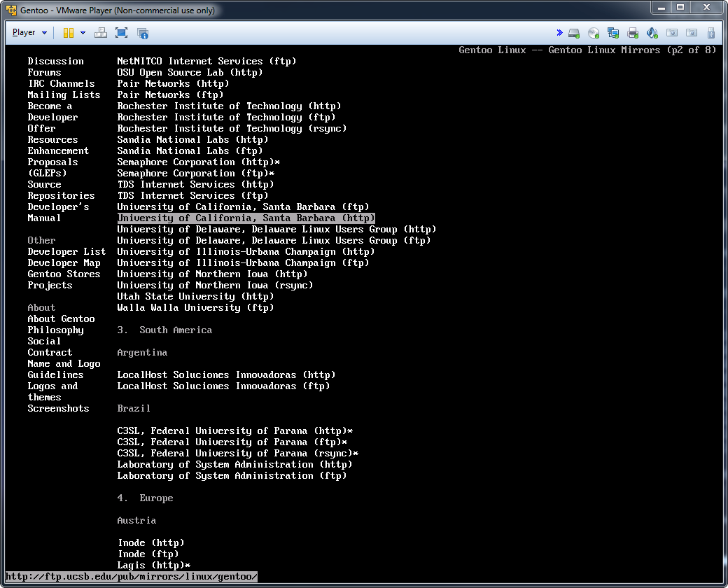Open the OSU Open Source Lab (http) mirror
This screenshot has width=728, height=588.
[x=190, y=73]
